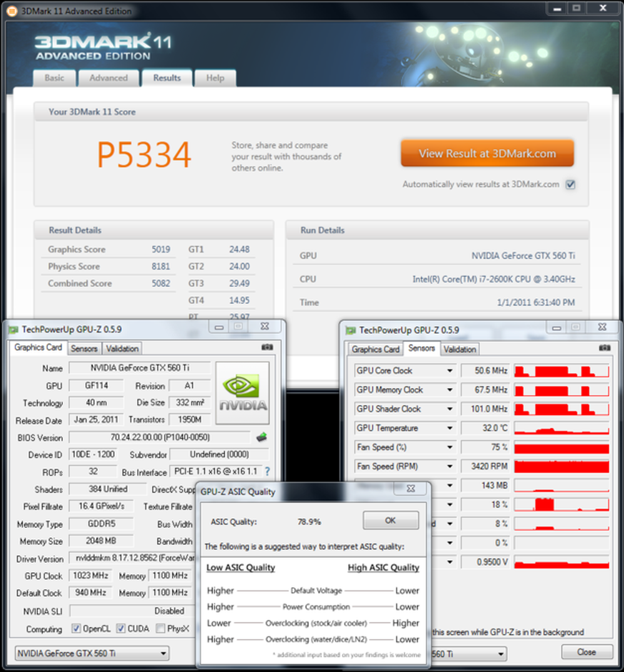Click the GPU Clock field 1023 MHz
Screen dimensions: 624x672
click(90, 575)
